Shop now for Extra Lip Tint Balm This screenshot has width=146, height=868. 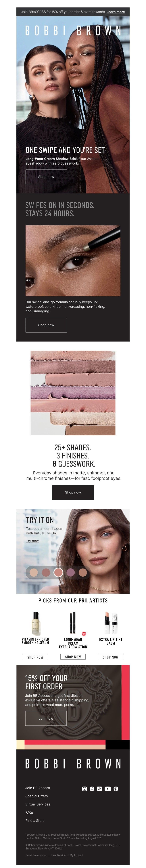coord(111,657)
